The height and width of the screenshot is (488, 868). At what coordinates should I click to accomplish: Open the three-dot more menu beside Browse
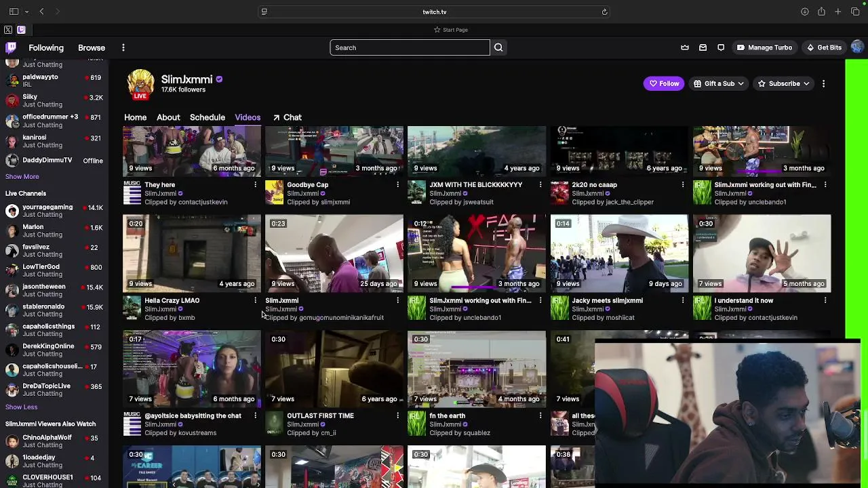[123, 47]
